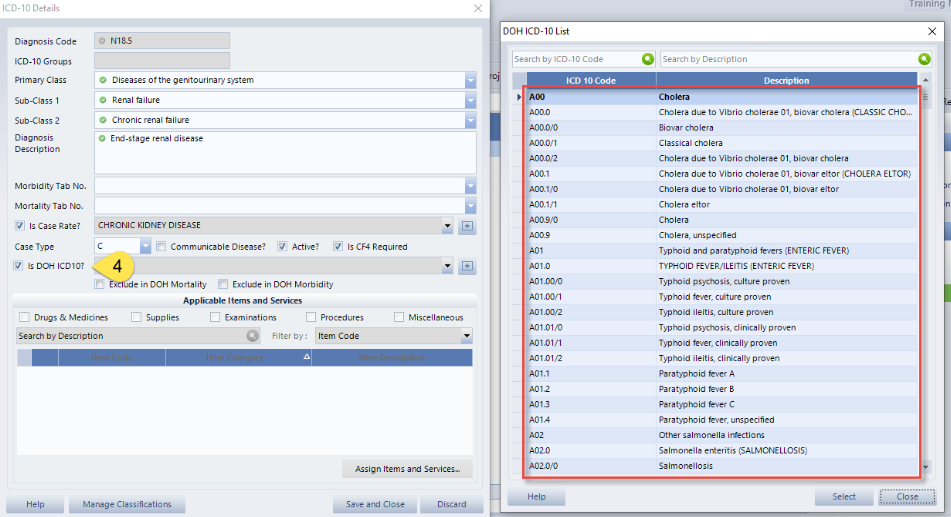Click the Item Category sort arrow icon
This screenshot has height=517, width=951.
click(306, 356)
